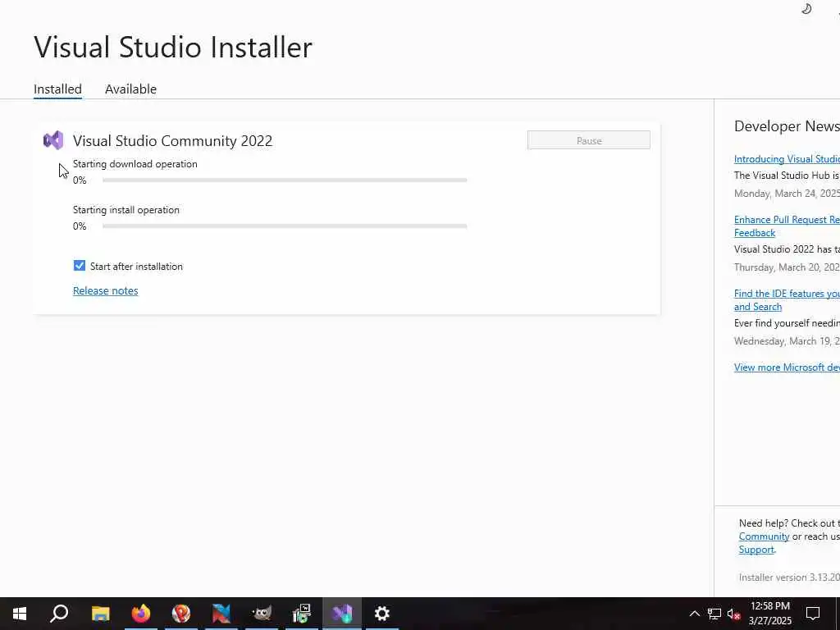The height and width of the screenshot is (630, 840).
Task: Open Introducing Visual Studio news link
Action: tap(787, 158)
